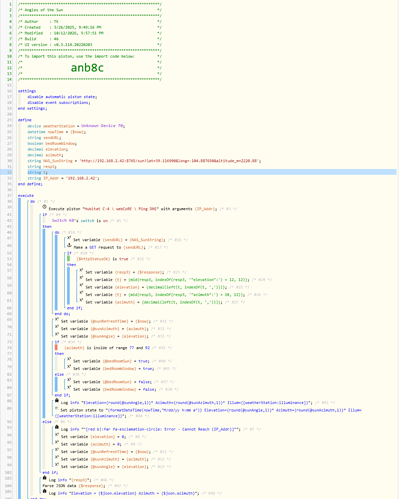Viewport: 401px width, 499px height.
Task: Select highlighted string t definition line
Action: [37, 172]
